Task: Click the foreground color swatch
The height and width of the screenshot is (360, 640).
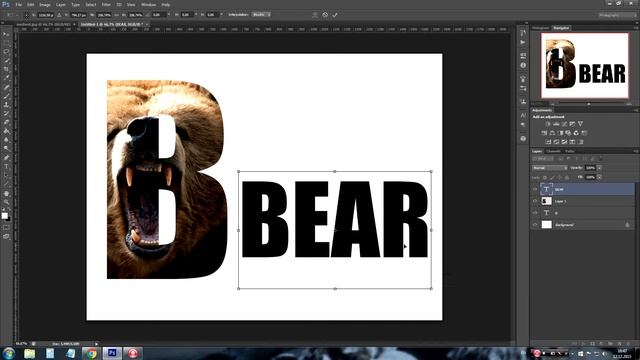Action: click(4, 216)
